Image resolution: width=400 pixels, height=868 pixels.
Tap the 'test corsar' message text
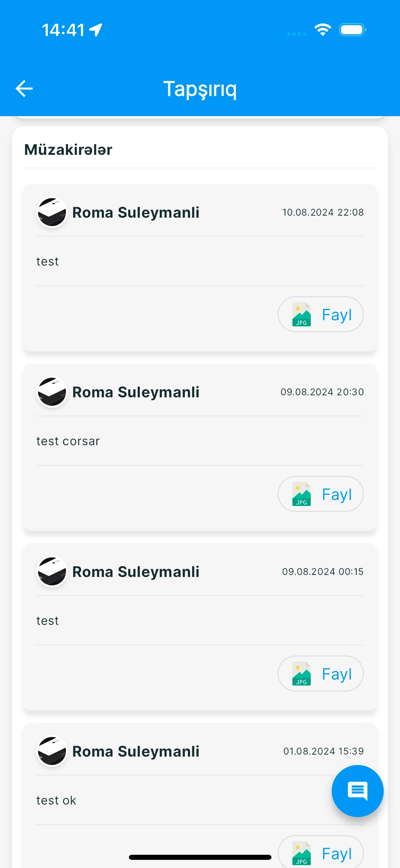point(68,441)
